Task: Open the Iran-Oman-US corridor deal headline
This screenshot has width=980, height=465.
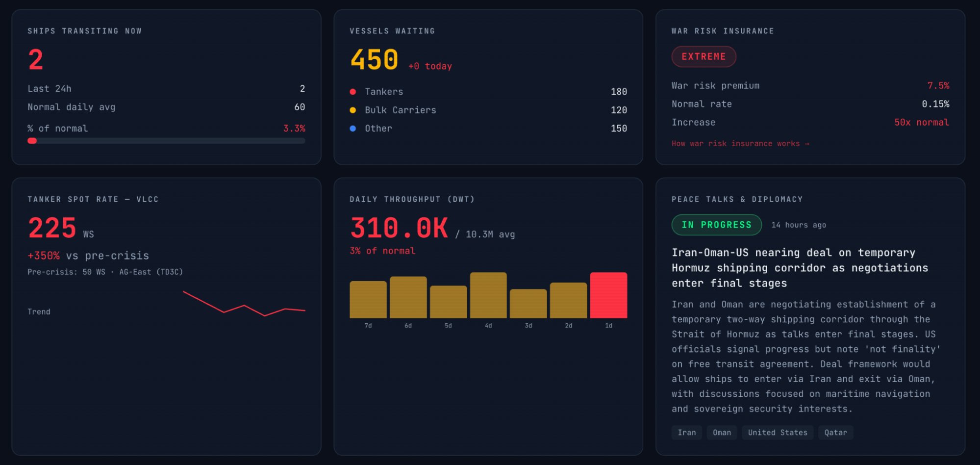Action: [x=800, y=268]
